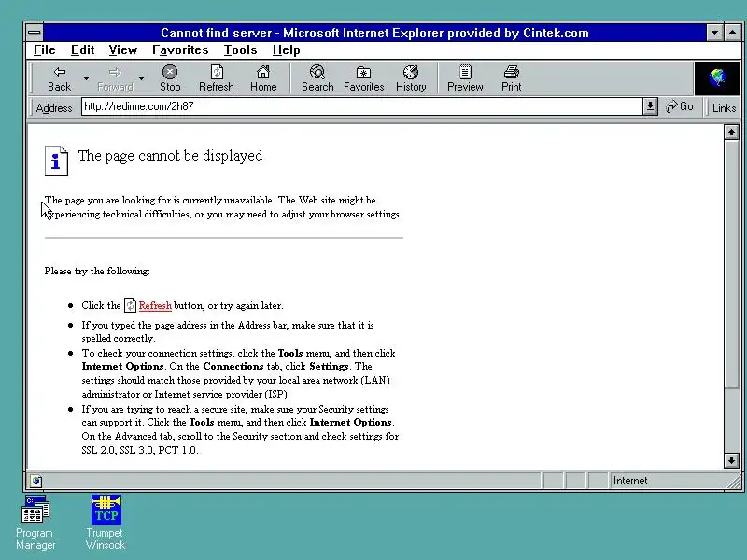
Task: Show browsing History from toolbar
Action: pos(411,78)
